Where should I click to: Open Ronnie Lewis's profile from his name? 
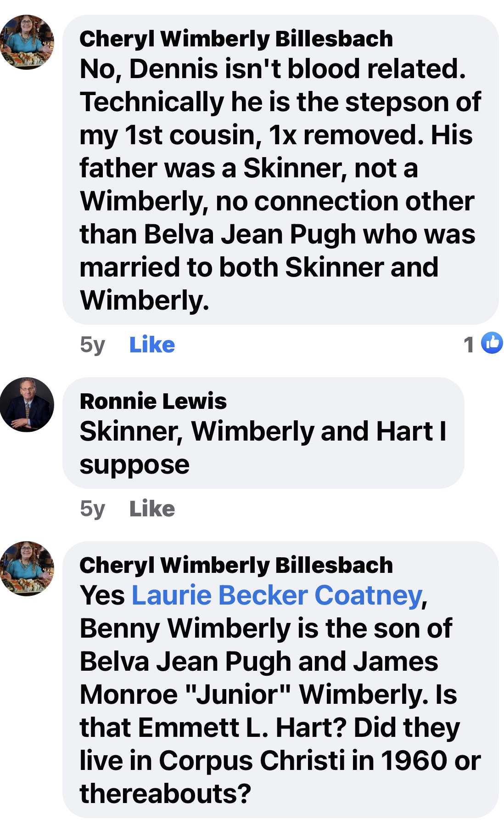click(x=153, y=401)
